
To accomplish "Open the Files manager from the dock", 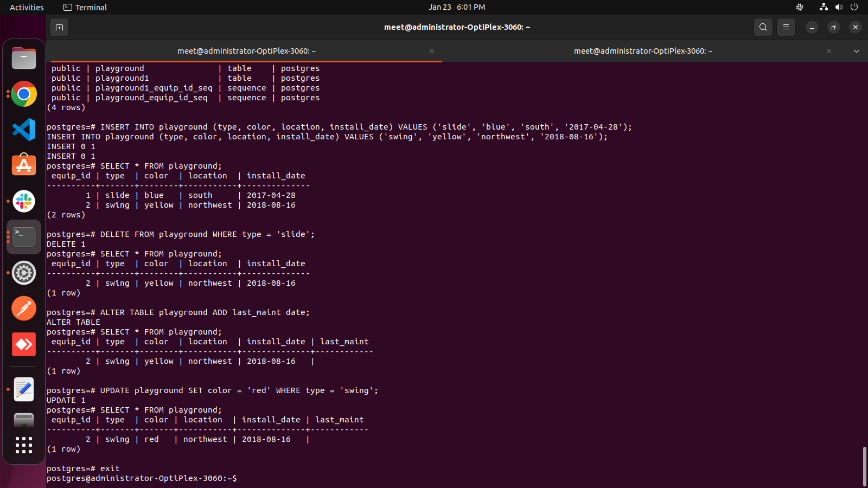I will point(23,58).
